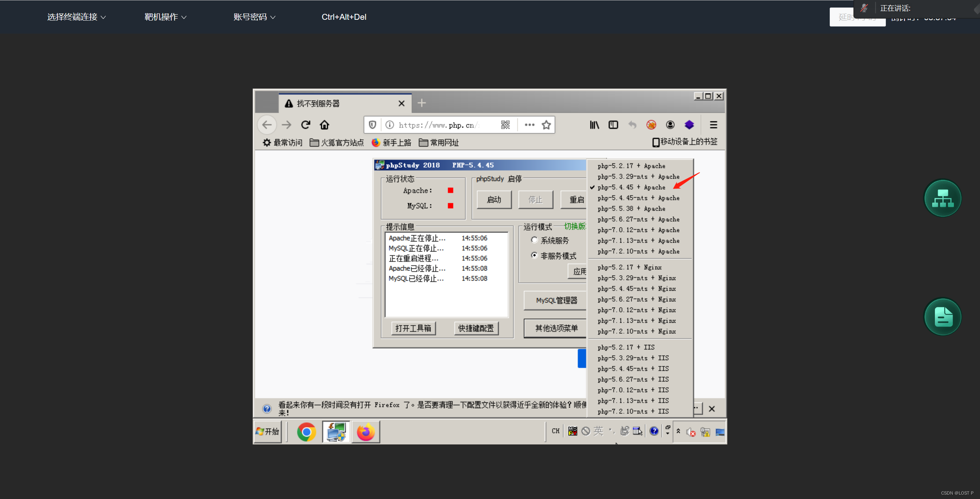Click 快捷键配置 button
The height and width of the screenshot is (499, 980).
coord(476,328)
